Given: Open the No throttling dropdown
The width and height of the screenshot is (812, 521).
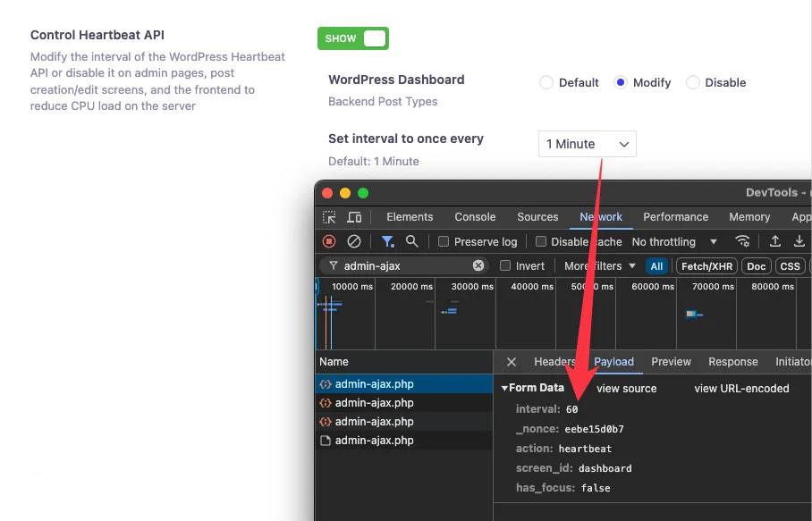Looking at the screenshot, I should click(673, 241).
